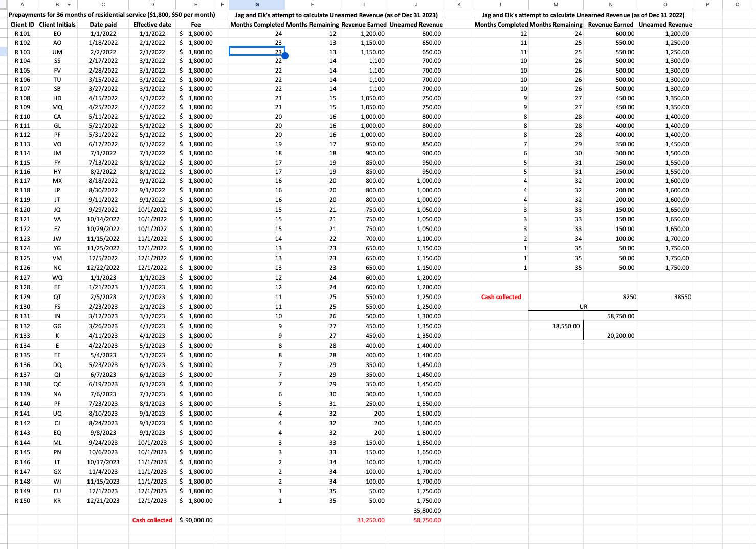This screenshot has width=756, height=549.
Task: Select date paid cell '4/11/2023'
Action: 103,335
